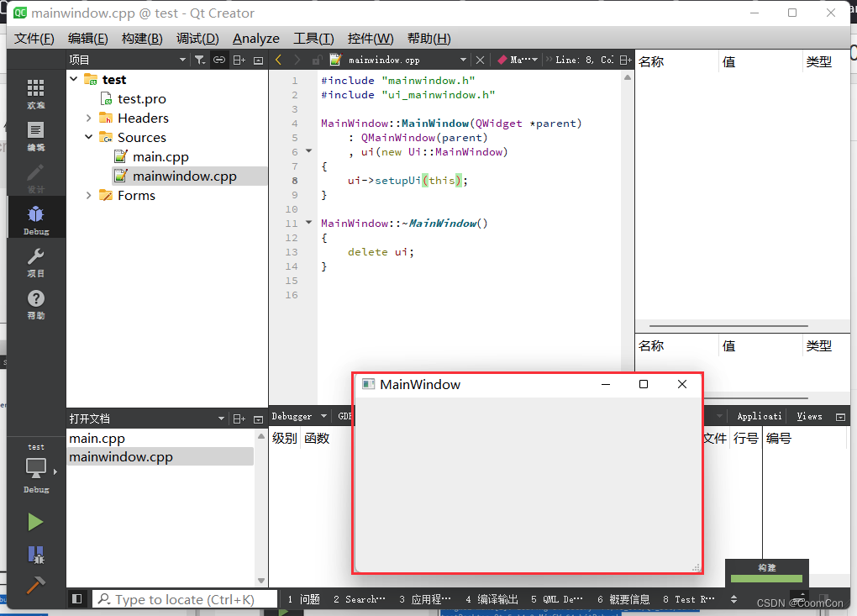Open the 3 应用程序 output pane
857x616 pixels.
click(425, 599)
